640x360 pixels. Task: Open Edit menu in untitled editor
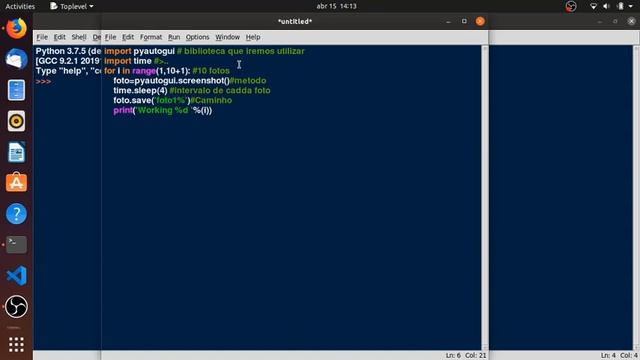128,37
